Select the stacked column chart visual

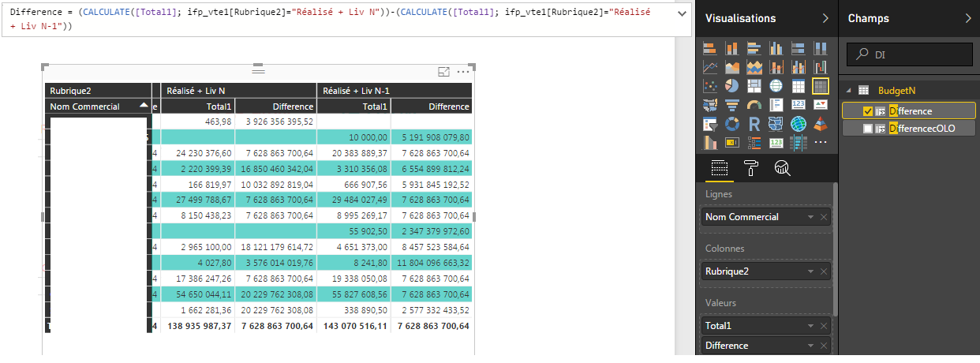[x=731, y=49]
